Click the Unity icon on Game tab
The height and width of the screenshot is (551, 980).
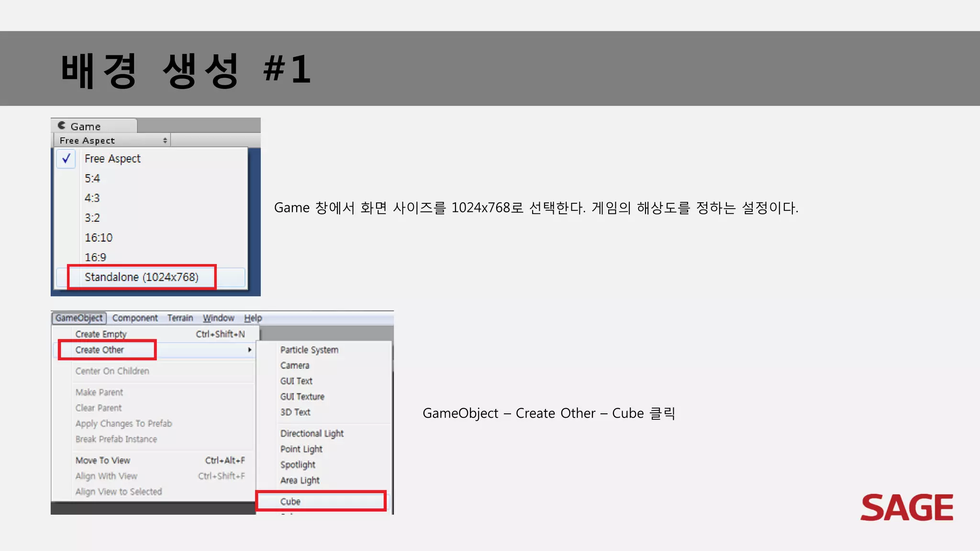pos(62,125)
